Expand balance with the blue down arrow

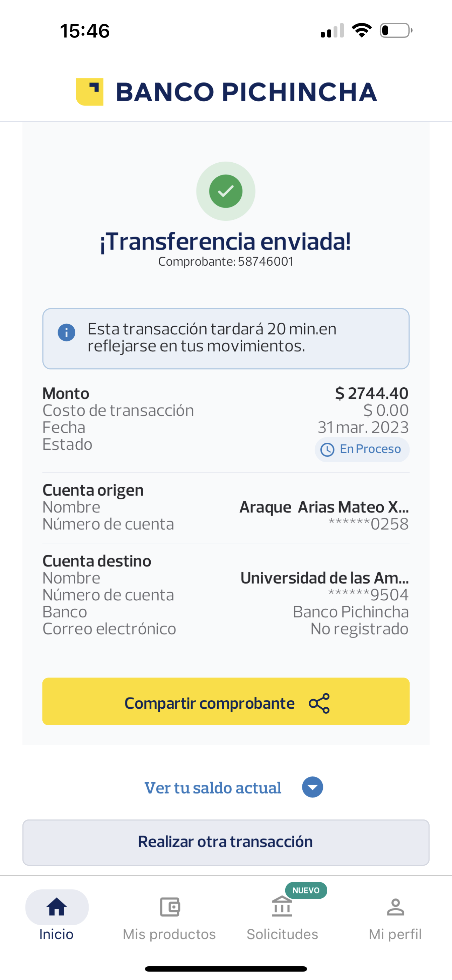pos(312,787)
